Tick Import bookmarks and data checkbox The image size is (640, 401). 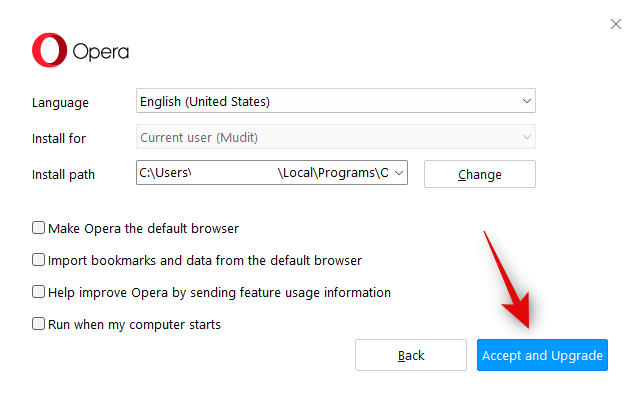(39, 260)
